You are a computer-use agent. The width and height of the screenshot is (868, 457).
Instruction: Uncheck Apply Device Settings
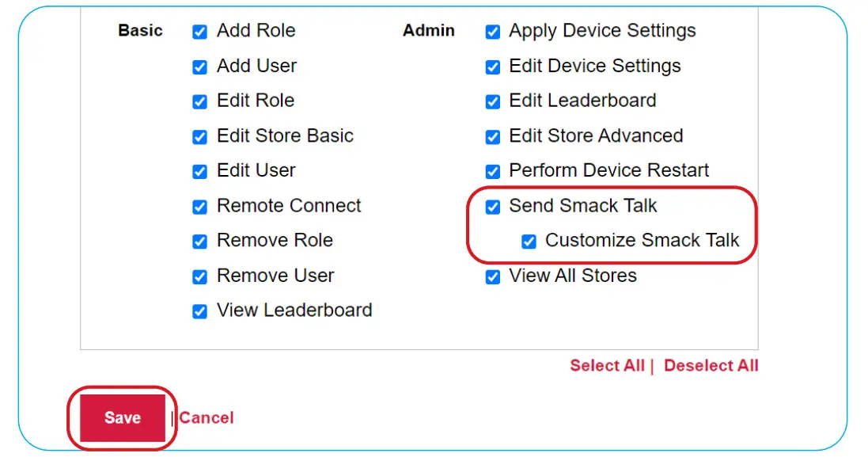coord(492,32)
